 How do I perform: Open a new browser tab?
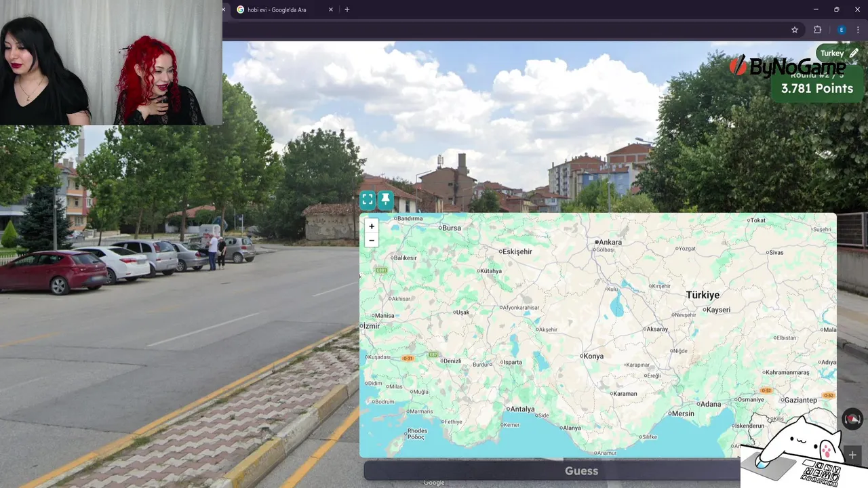pos(347,9)
